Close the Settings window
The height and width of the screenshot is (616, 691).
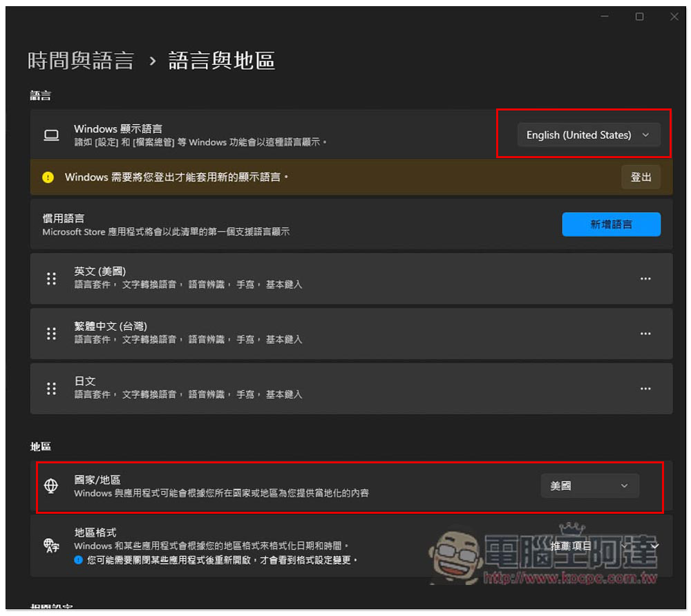(x=674, y=17)
